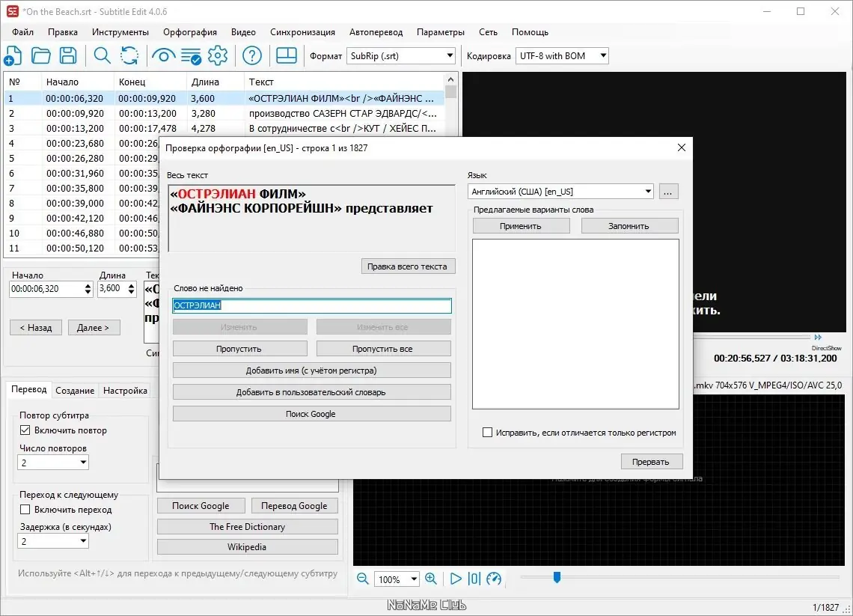Open Settings gear icon in toolbar

tap(218, 55)
